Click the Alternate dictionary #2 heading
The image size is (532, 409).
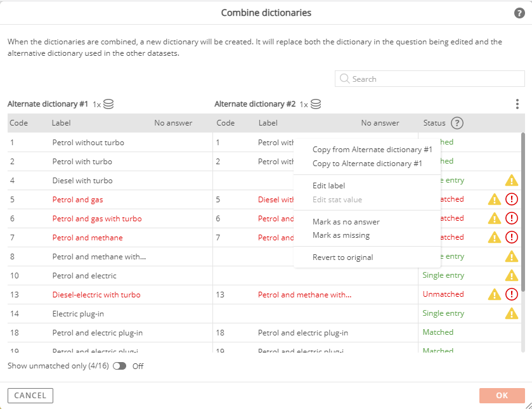(255, 104)
